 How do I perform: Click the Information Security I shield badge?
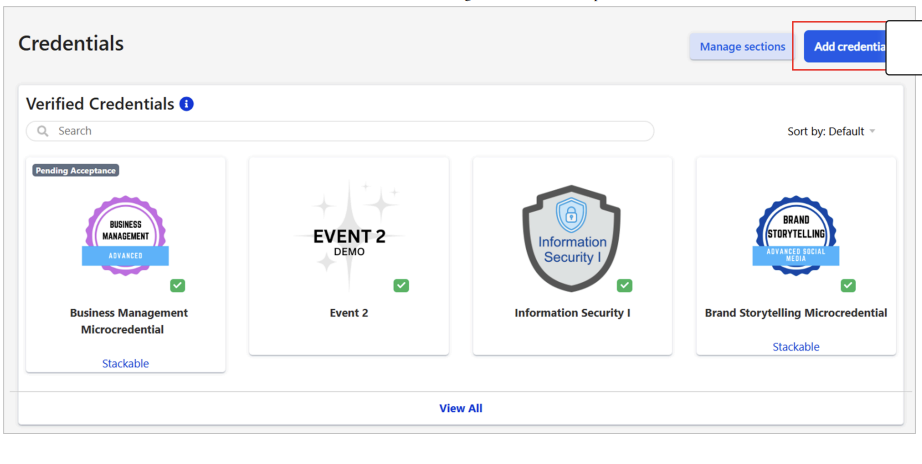[572, 238]
